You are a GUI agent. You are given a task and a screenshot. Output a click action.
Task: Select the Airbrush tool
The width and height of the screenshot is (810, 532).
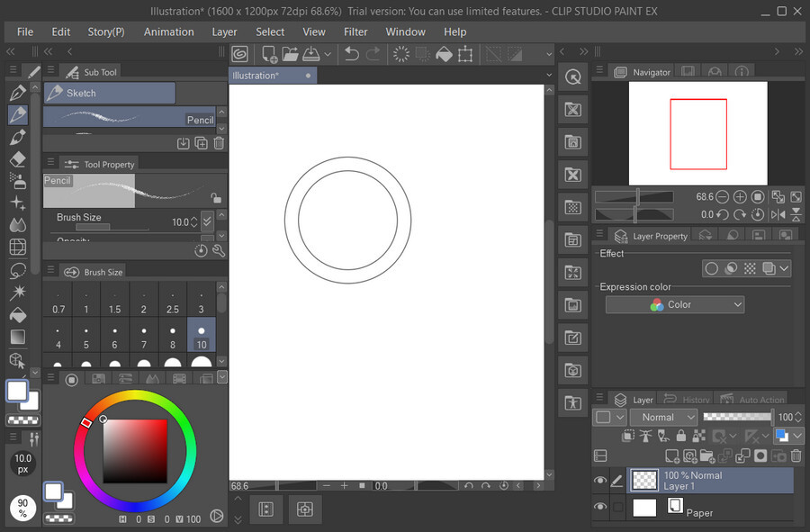pos(18,181)
